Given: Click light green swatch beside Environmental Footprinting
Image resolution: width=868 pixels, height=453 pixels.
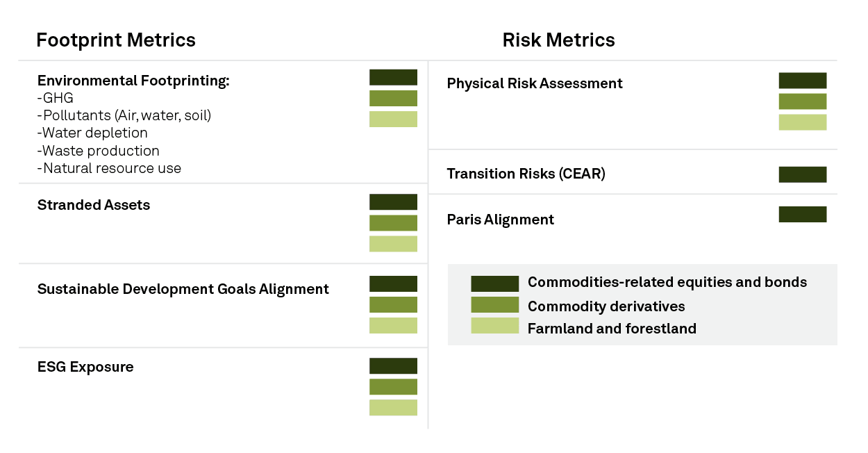Looking at the screenshot, I should (x=393, y=119).
